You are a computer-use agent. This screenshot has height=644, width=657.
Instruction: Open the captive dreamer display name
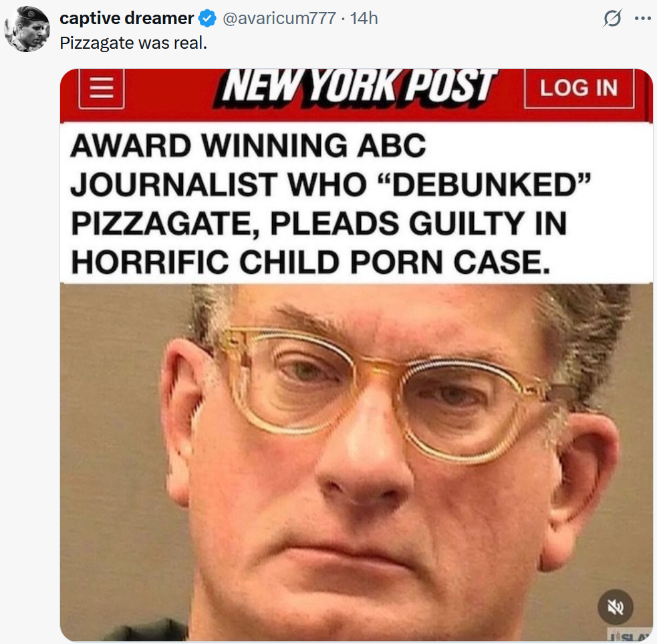(126, 19)
